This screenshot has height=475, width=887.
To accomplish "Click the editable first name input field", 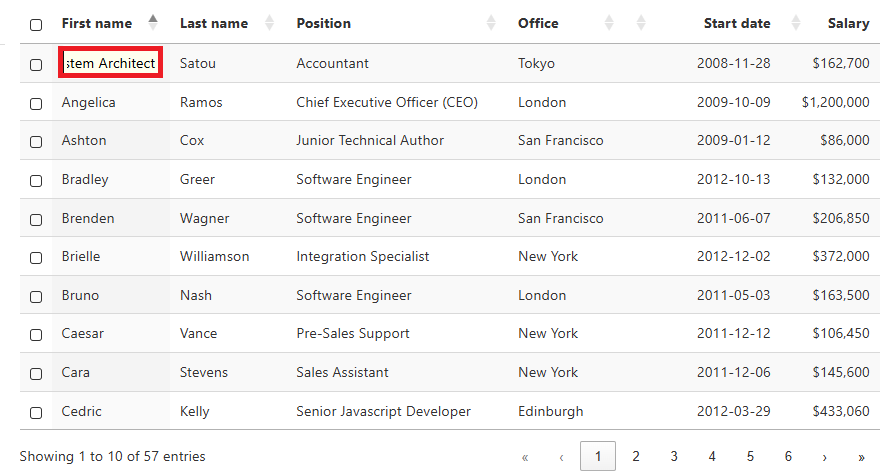I will coord(110,64).
